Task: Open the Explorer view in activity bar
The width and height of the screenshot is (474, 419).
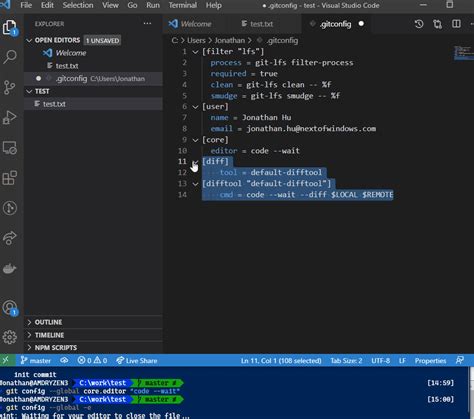Action: (10, 27)
